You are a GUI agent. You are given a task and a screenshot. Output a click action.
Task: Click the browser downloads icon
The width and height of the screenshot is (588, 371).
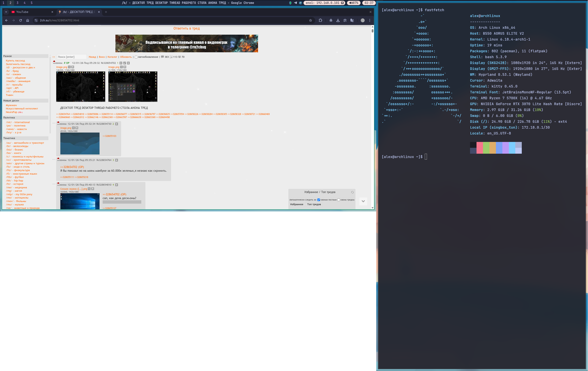click(x=338, y=21)
